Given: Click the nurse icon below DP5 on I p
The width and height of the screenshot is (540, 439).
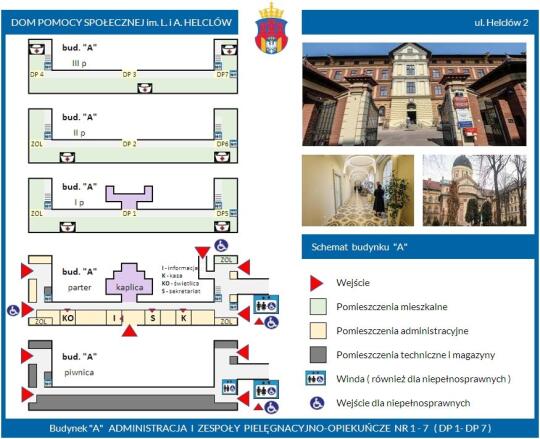Looking at the screenshot, I should click(x=222, y=227).
